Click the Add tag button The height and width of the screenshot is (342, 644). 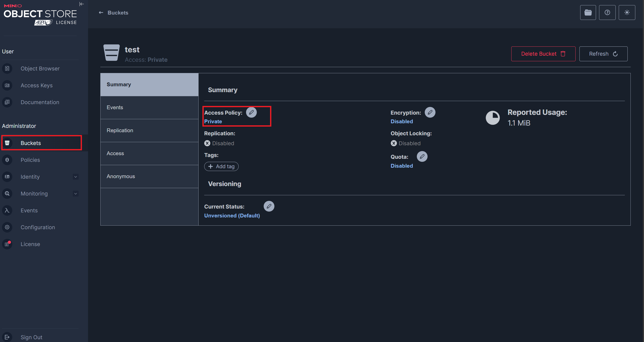pos(221,166)
